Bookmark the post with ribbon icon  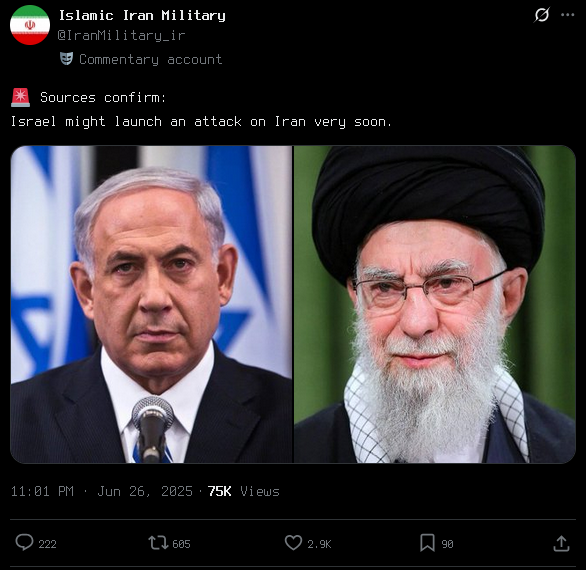point(427,543)
